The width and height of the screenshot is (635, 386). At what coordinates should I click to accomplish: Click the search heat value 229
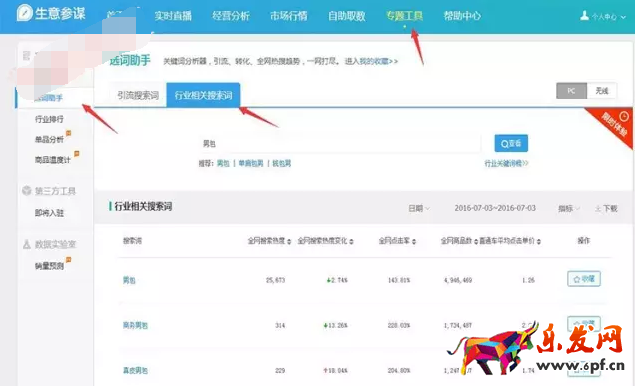280,371
